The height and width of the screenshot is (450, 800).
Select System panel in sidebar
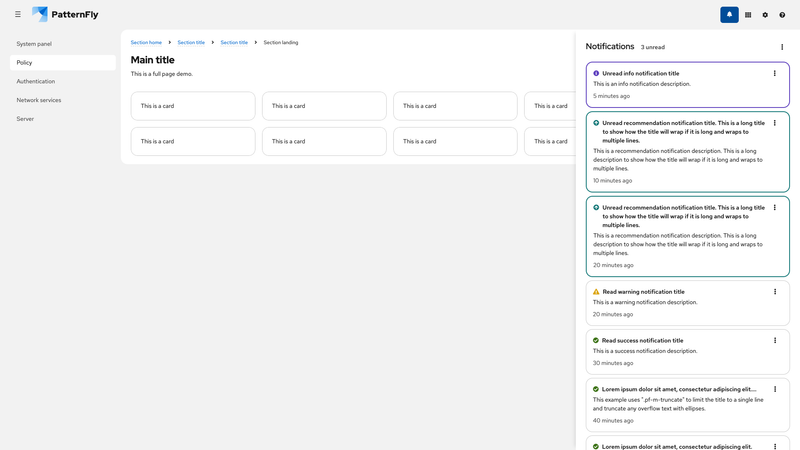click(34, 44)
